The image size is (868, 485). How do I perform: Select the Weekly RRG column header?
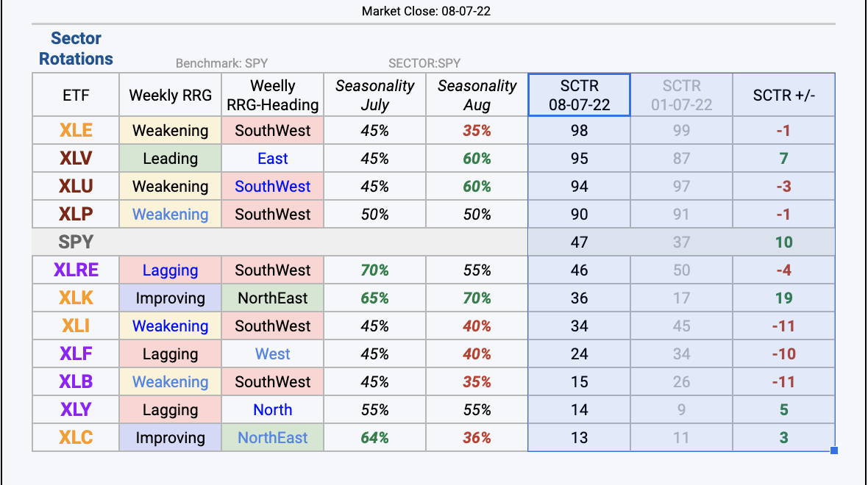tap(171, 95)
